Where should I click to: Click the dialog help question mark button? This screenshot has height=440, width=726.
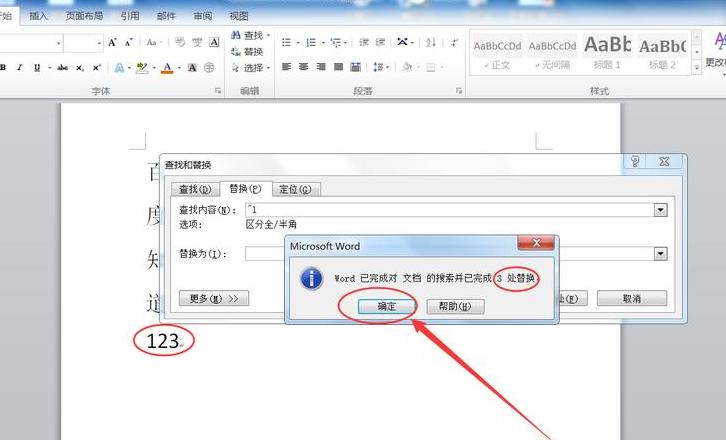click(x=635, y=161)
